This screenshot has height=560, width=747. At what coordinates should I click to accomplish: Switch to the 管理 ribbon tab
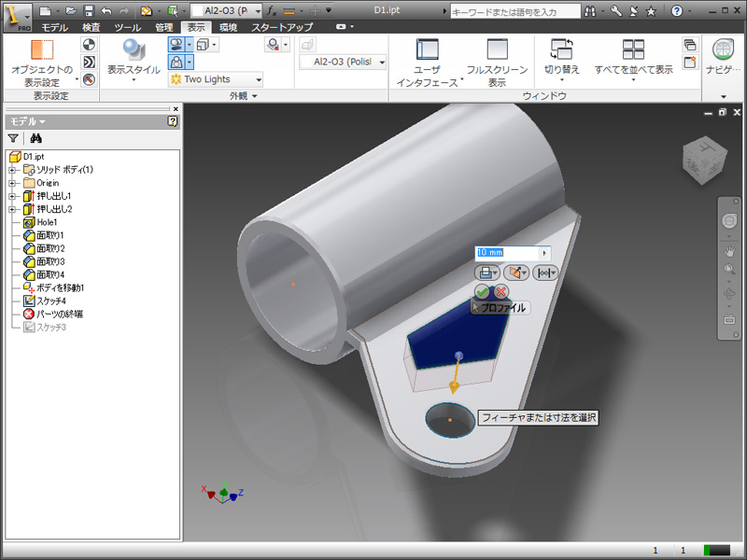163,28
